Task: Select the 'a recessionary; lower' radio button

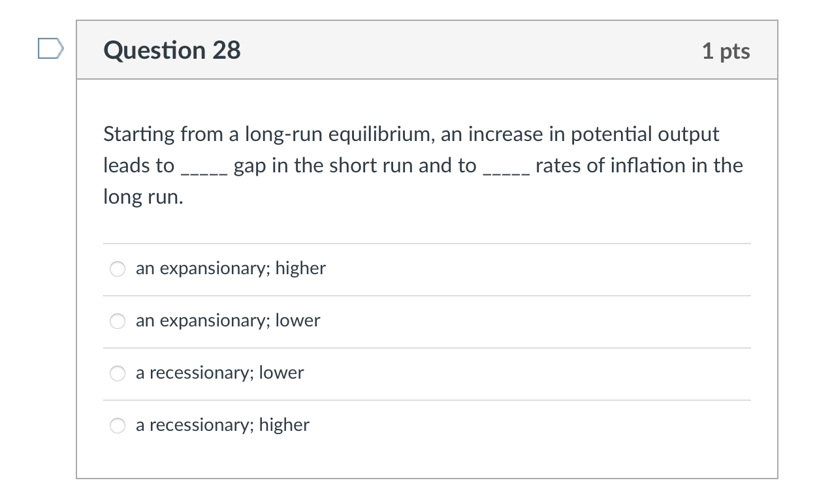Action: pyautogui.click(x=117, y=373)
